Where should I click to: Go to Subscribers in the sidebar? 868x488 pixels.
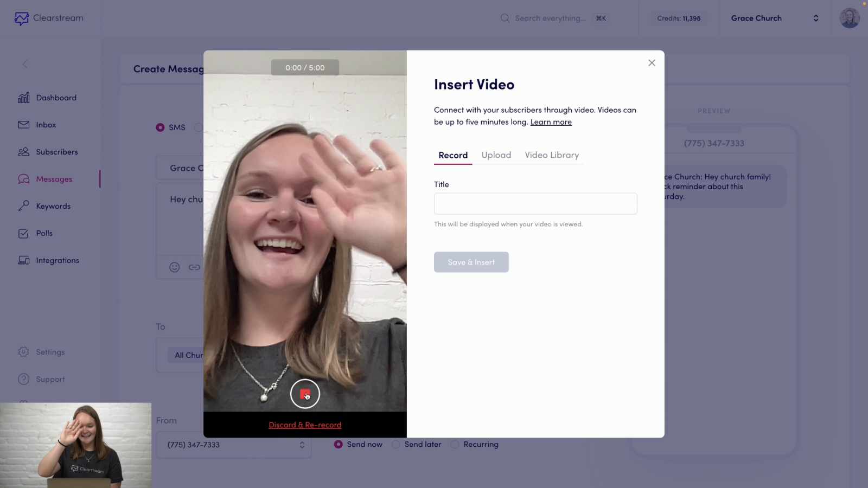[56, 152]
